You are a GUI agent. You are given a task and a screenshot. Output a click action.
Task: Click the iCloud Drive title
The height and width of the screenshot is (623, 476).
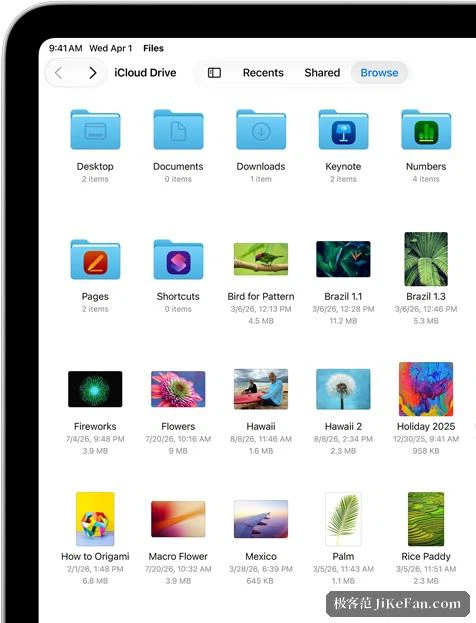145,73
